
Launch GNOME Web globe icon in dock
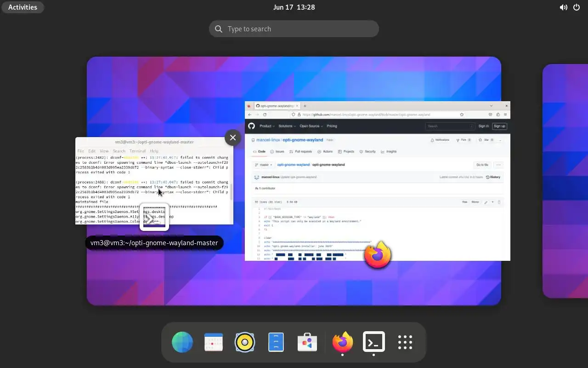(182, 342)
